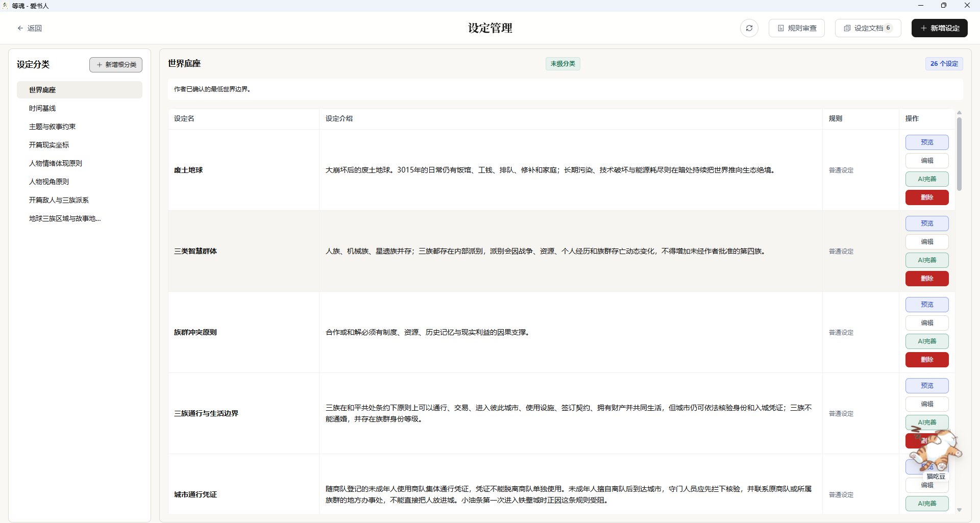Delete 族群冲突原则 setting
Image resolution: width=980 pixels, height=523 pixels.
pos(927,360)
